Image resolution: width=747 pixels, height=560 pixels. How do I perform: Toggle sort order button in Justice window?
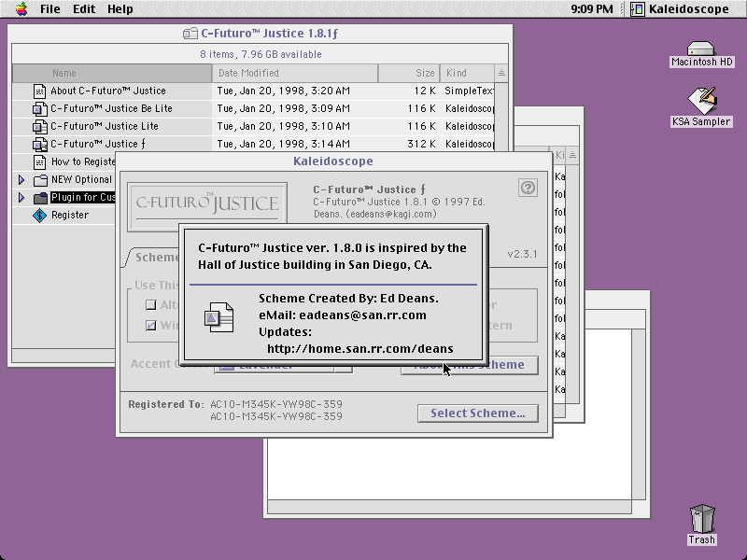click(x=501, y=73)
